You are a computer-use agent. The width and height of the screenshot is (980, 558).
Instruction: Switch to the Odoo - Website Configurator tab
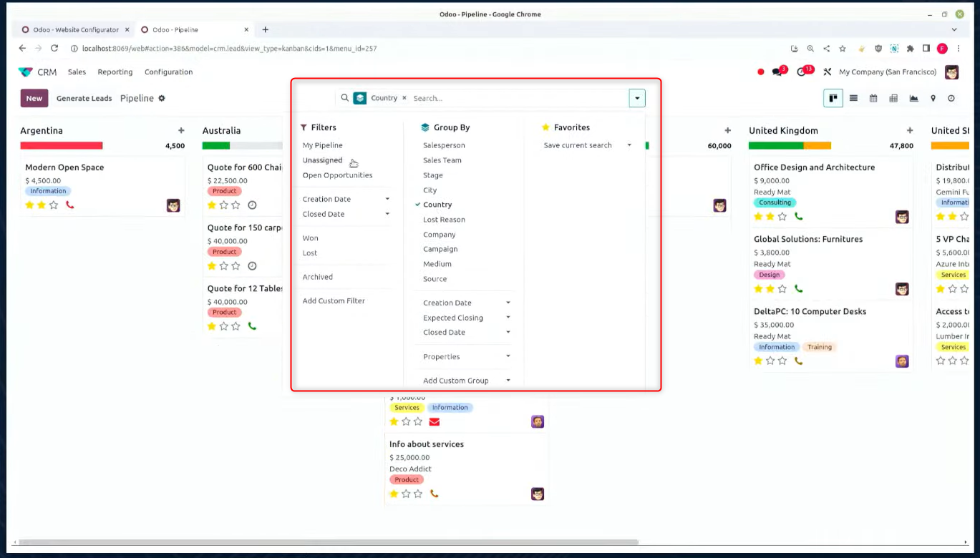[x=74, y=30]
